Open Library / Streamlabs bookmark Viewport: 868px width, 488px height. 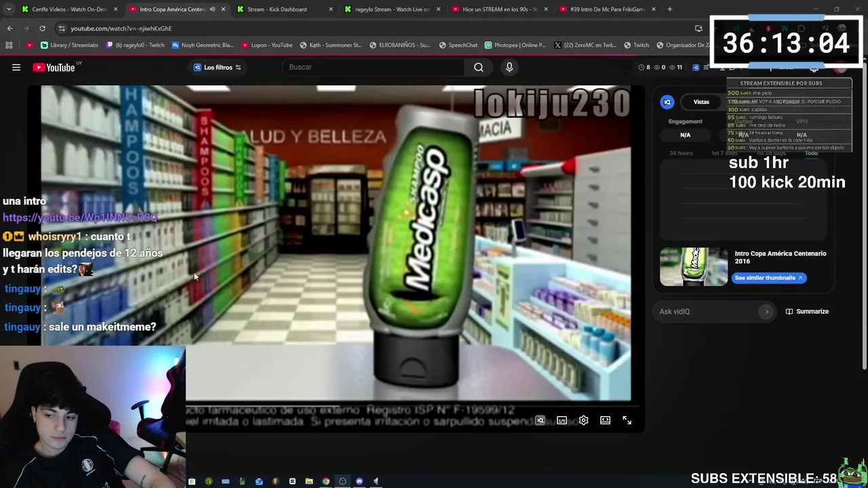point(69,45)
